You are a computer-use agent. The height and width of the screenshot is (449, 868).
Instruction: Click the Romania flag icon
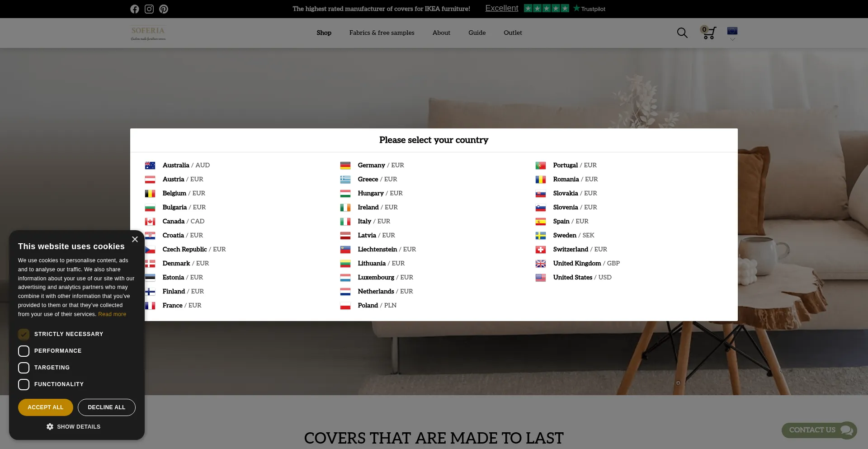click(541, 180)
